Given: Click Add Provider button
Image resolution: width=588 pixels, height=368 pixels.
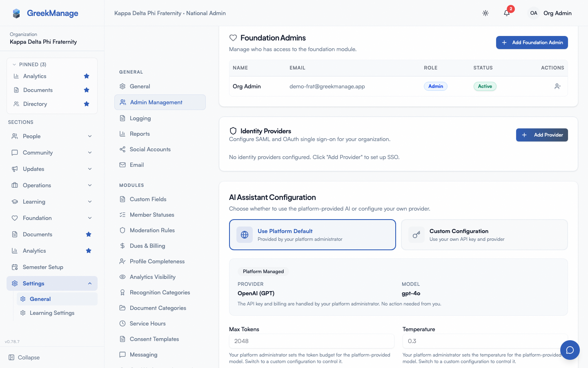Looking at the screenshot, I should [x=542, y=135].
